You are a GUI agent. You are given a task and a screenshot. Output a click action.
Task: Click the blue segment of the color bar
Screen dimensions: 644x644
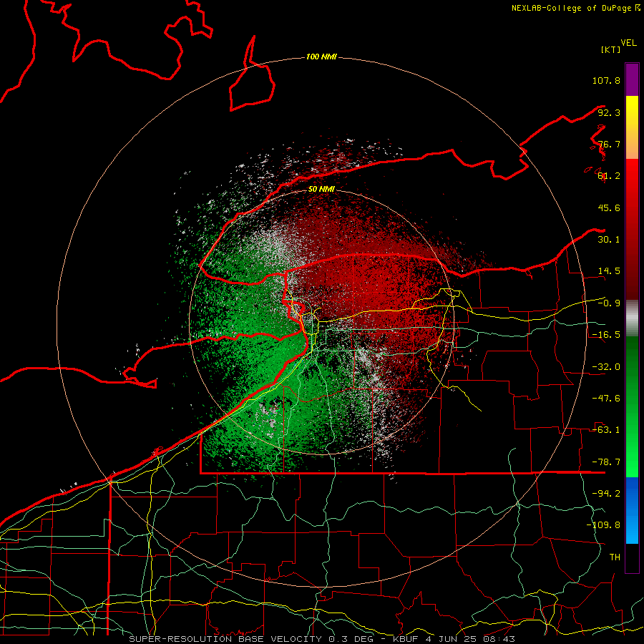632,510
